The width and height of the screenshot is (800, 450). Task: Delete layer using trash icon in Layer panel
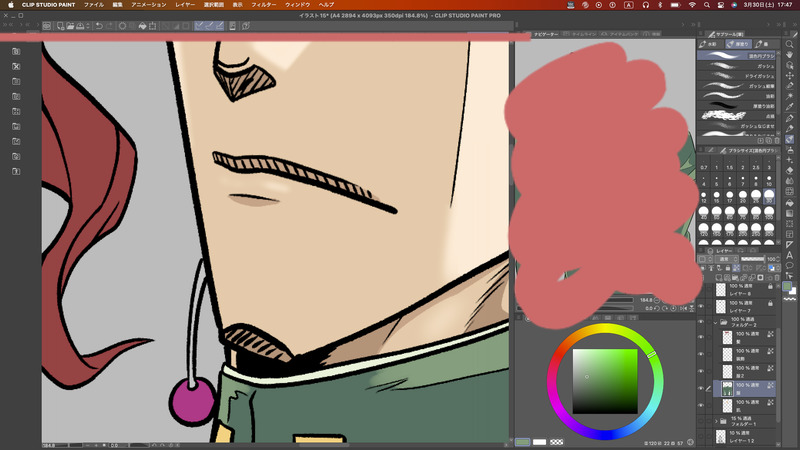[777, 278]
